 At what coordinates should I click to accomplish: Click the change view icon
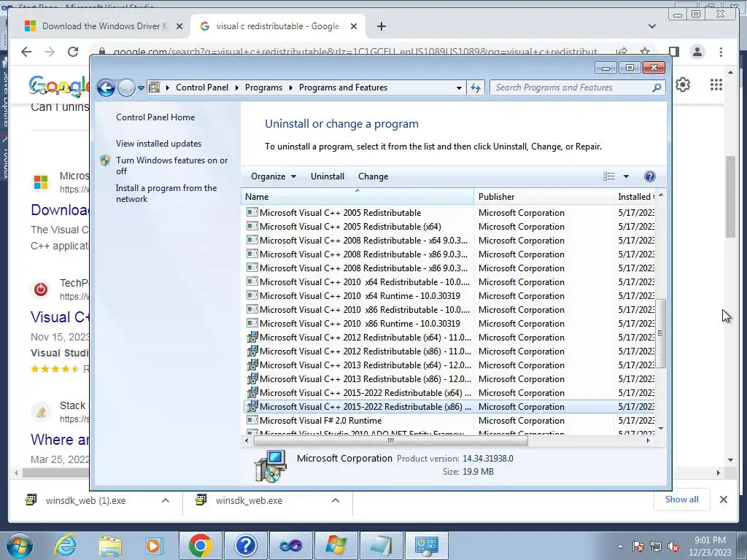tap(609, 176)
